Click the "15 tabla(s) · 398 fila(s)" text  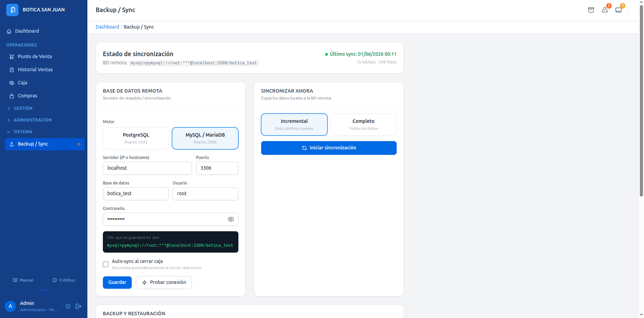click(376, 62)
